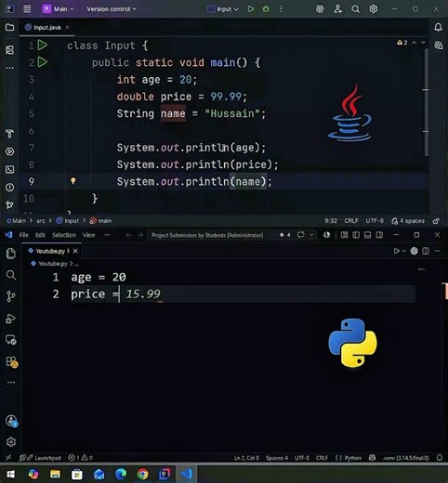Open the Main project dropdown
The image size is (448, 483).
(58, 9)
